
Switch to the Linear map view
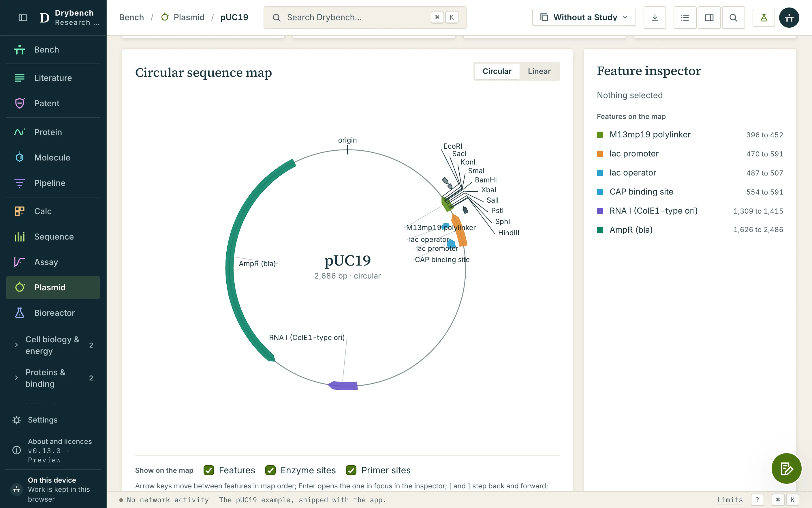pyautogui.click(x=539, y=71)
